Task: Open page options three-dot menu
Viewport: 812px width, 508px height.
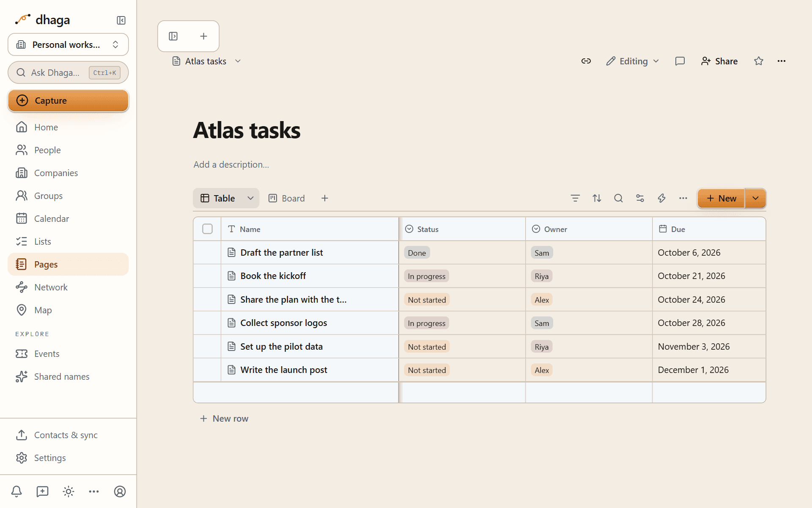Action: (782, 61)
